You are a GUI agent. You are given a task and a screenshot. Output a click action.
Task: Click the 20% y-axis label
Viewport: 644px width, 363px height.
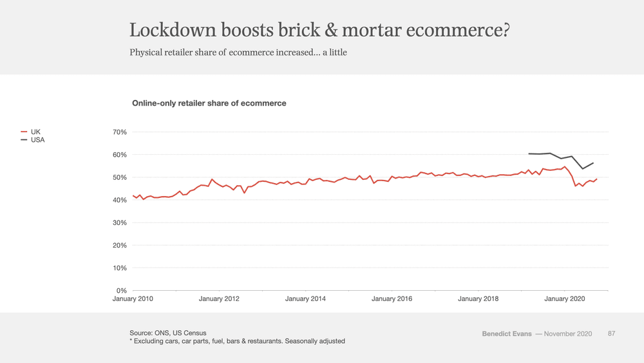[x=120, y=245]
